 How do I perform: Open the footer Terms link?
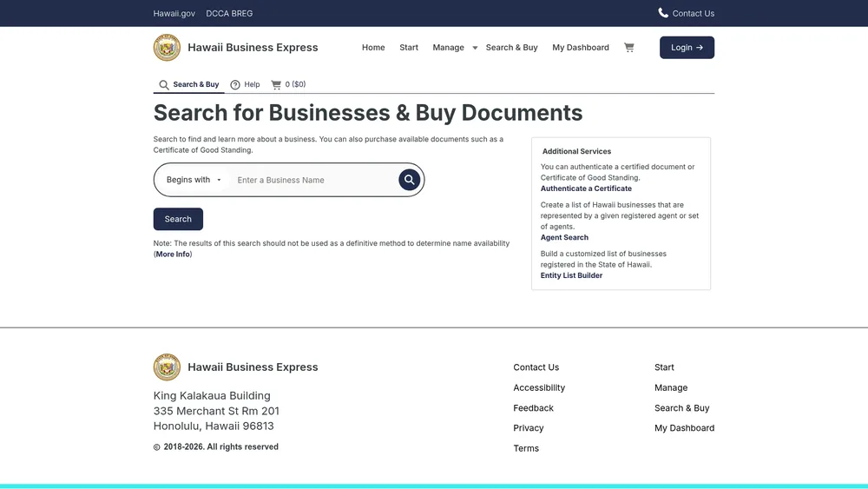(526, 448)
